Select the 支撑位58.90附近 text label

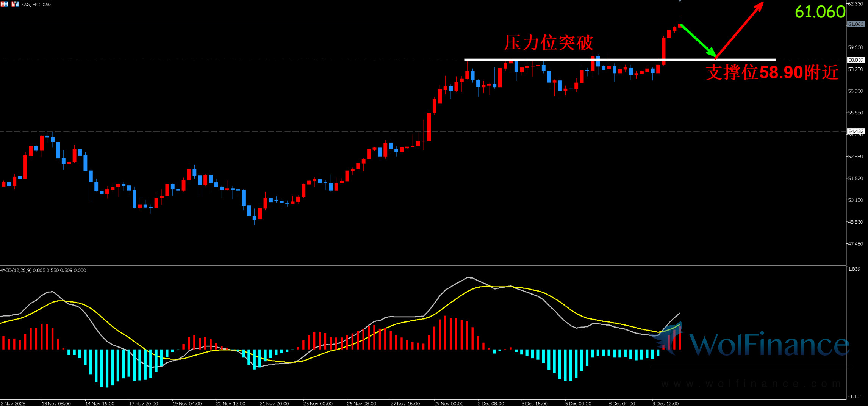click(772, 72)
